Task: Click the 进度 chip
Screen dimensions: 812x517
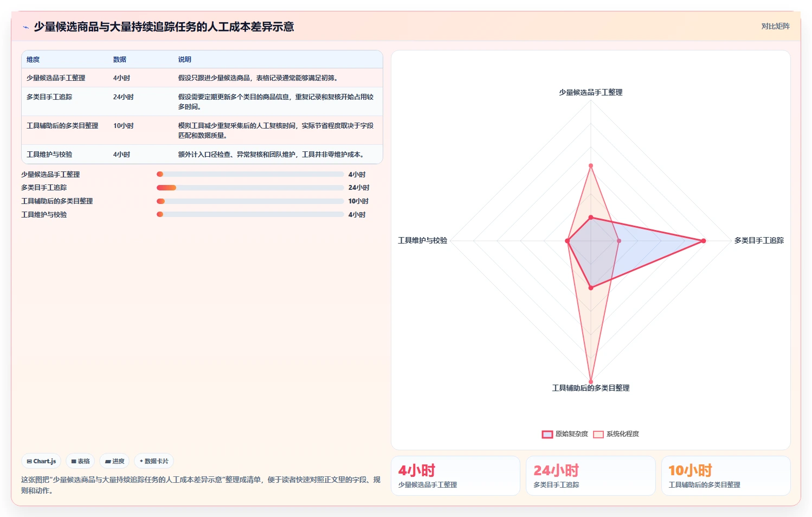Action: pyautogui.click(x=114, y=461)
